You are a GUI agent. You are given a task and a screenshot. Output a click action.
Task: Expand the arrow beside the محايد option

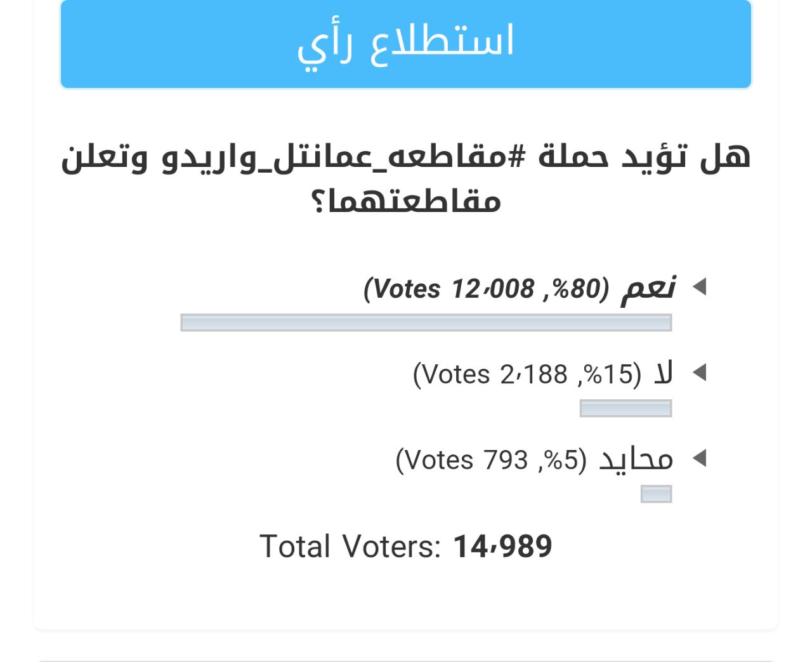699,458
